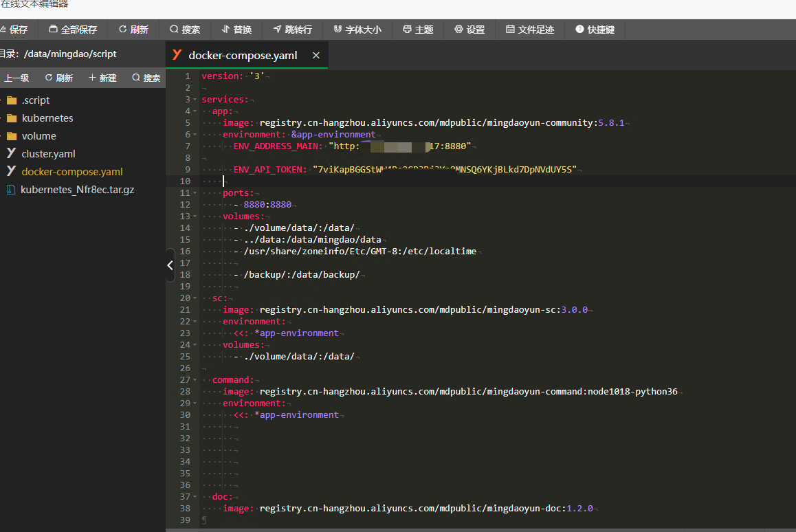Select the docker-compose.yaml editor tab

tap(242, 55)
